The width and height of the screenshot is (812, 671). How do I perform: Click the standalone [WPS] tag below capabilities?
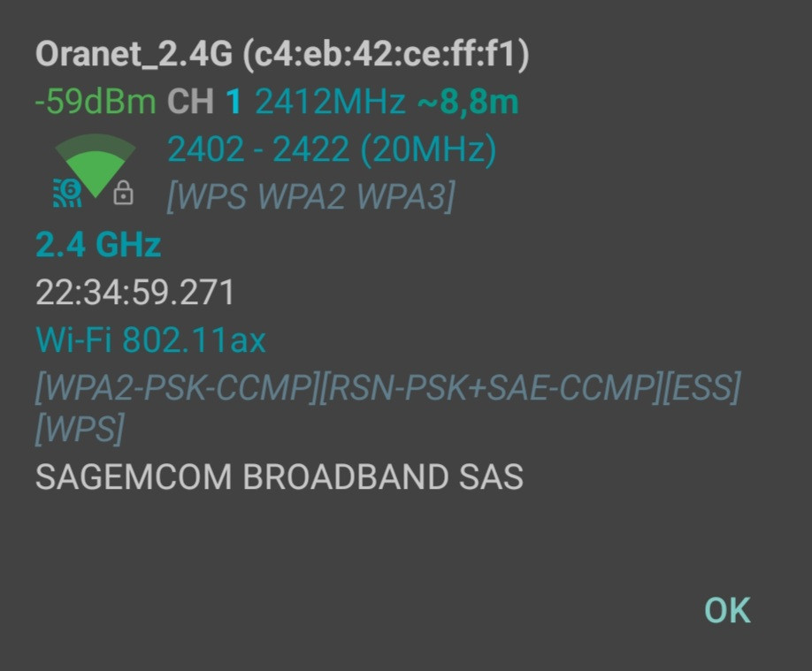tap(80, 429)
